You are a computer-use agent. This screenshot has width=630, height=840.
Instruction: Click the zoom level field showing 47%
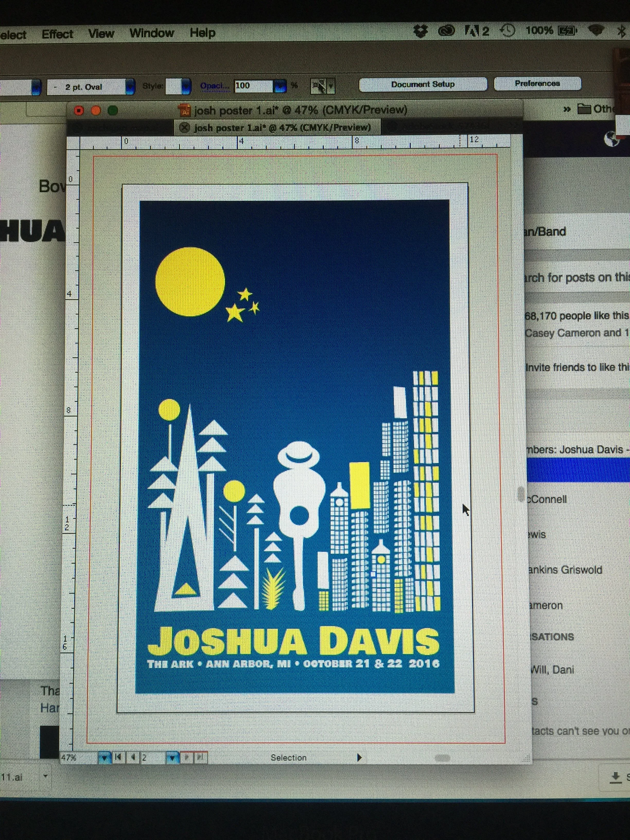point(79,757)
